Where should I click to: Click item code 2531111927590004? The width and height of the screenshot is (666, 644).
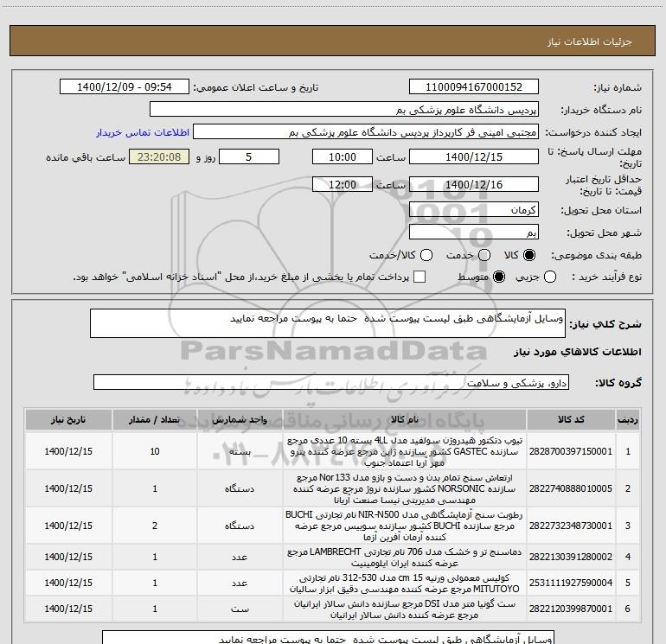coord(571,583)
